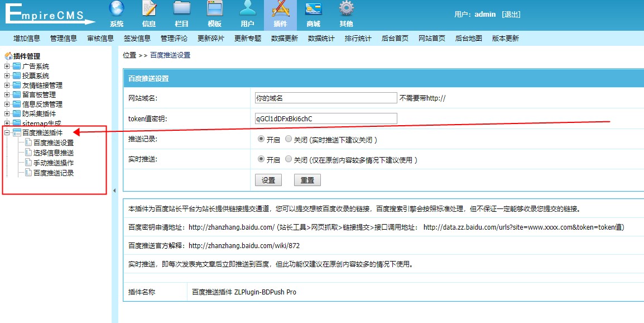Expand the 防采集插件 tree node
The height and width of the screenshot is (323, 644).
[x=7, y=113]
